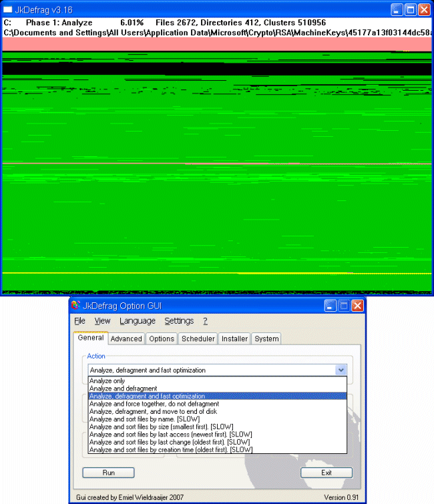Select 'Analyze and defragment' option
Viewport: 434px width, 504px height.
pyautogui.click(x=218, y=389)
